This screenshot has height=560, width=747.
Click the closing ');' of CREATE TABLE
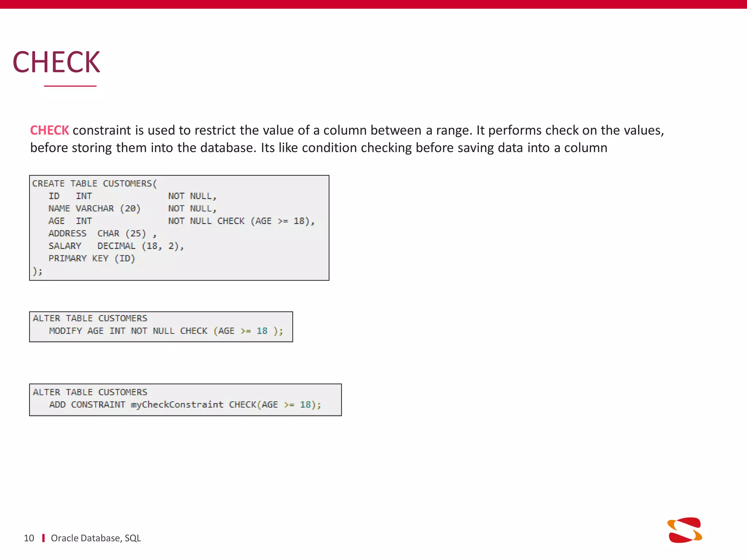coord(37,271)
